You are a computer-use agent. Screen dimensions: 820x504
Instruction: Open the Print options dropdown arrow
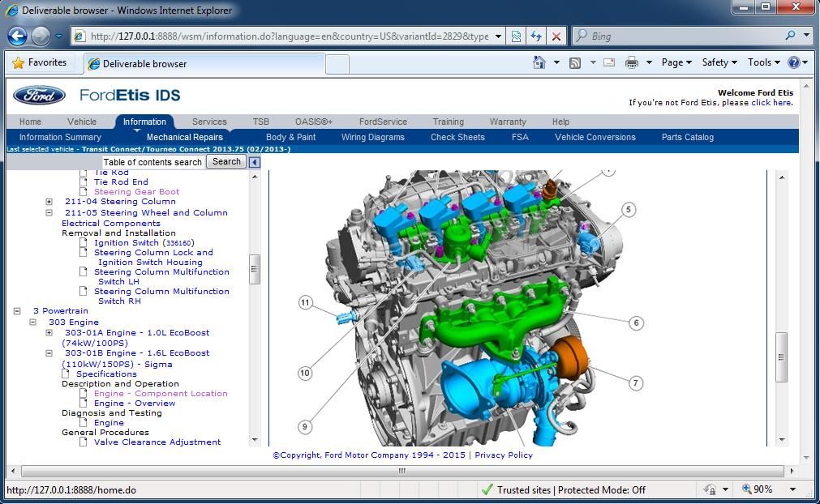click(649, 62)
